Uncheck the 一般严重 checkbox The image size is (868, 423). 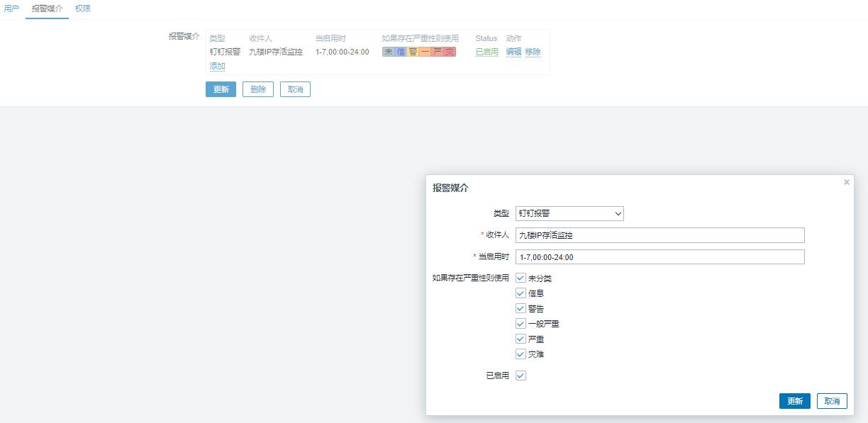[x=521, y=324]
